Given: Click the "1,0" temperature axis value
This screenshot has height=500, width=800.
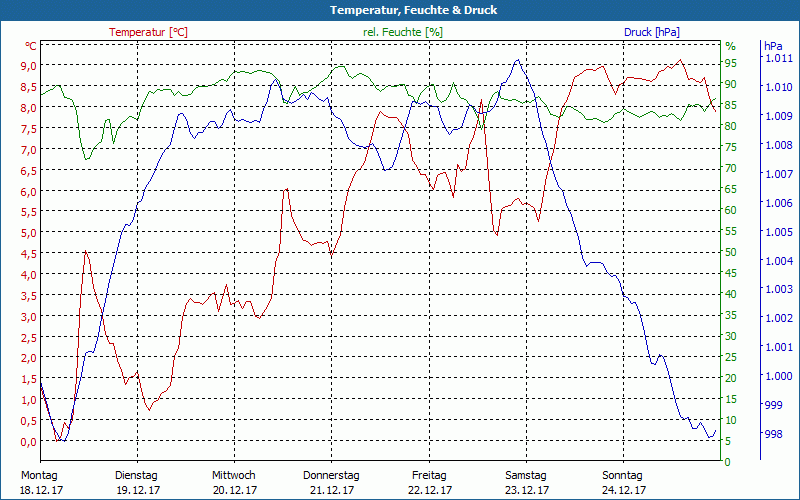Looking at the screenshot, I should [x=29, y=399].
